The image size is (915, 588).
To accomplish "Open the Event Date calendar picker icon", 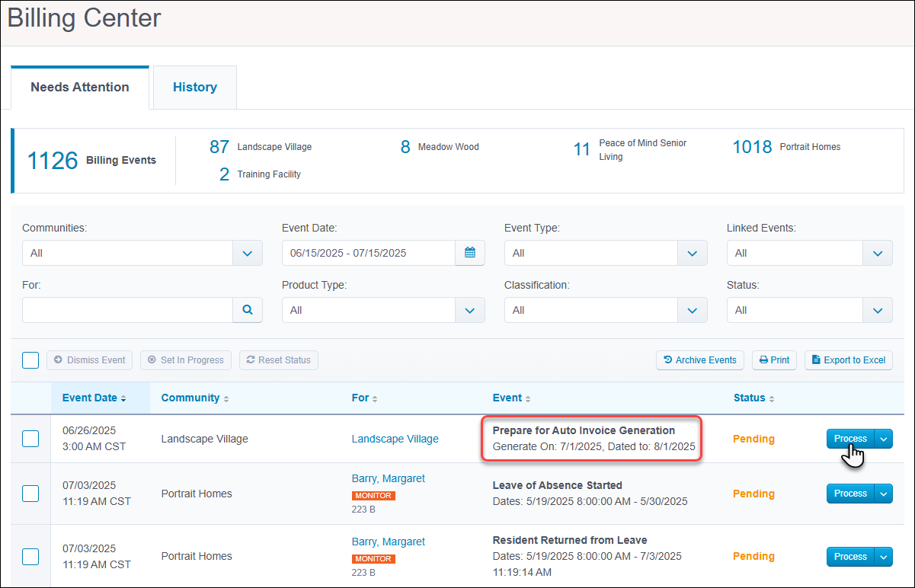I will (470, 253).
